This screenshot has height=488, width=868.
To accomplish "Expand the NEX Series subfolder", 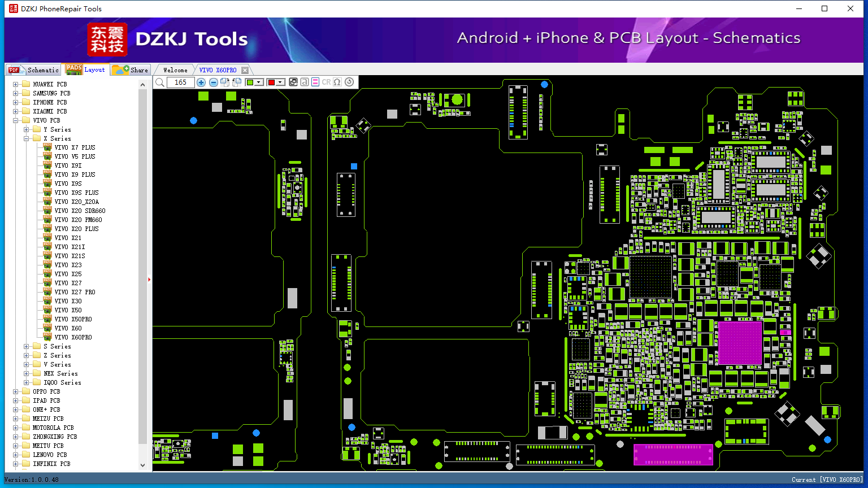I will coord(26,373).
